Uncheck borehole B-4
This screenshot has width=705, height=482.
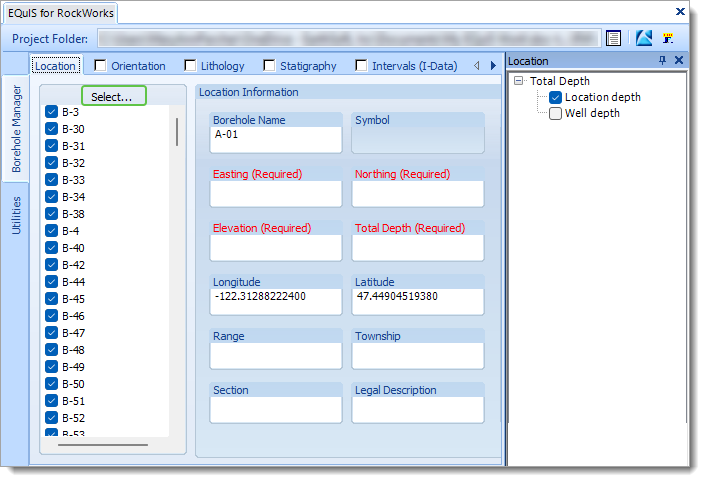(52, 231)
